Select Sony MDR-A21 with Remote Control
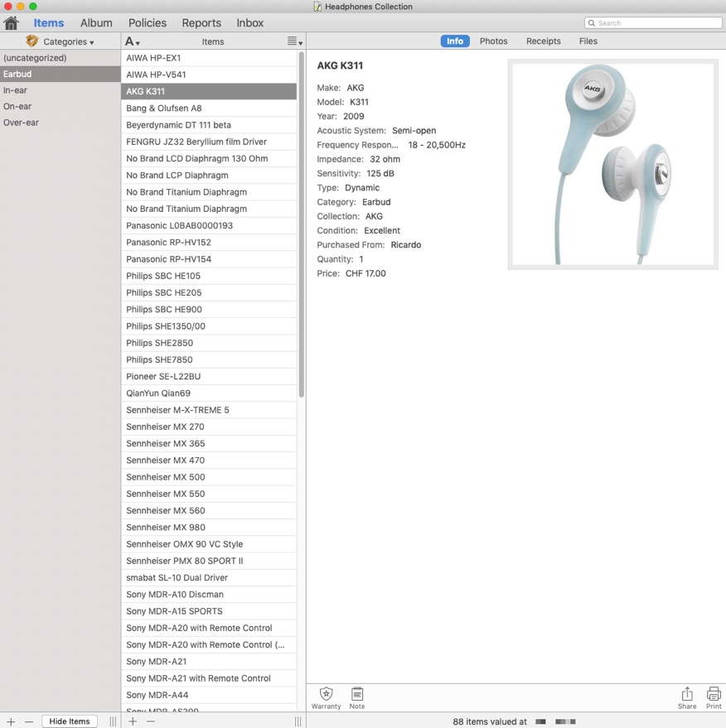This screenshot has height=728, width=726. (x=209, y=677)
